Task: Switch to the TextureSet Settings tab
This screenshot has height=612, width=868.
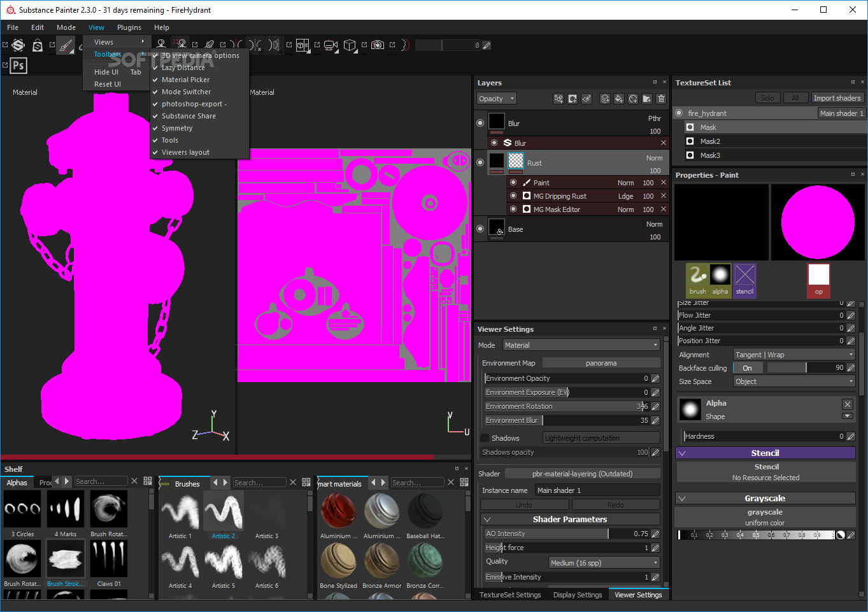Action: [510, 595]
